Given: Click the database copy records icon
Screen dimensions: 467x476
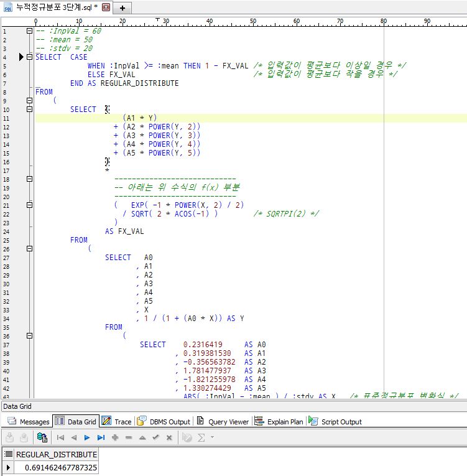Looking at the screenshot, I should click(42, 437).
